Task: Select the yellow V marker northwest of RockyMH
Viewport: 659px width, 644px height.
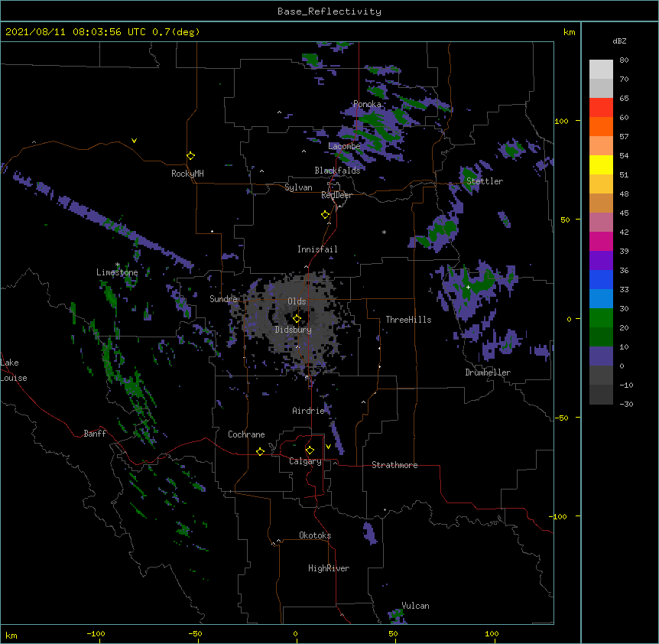Action: click(134, 141)
